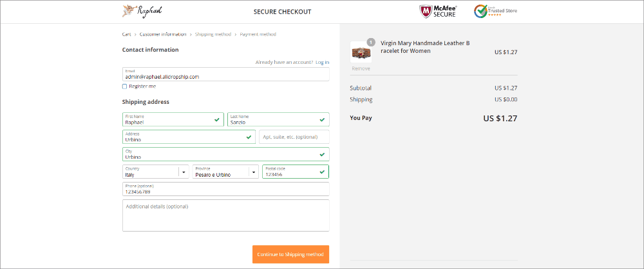The image size is (644, 269).
Task: Enable the Register me checkbox
Action: (x=125, y=86)
